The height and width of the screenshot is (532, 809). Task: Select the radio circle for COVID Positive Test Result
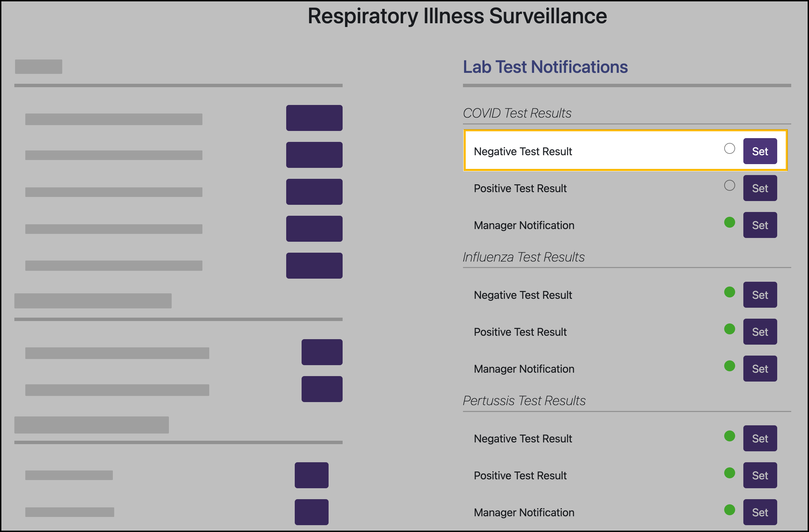pyautogui.click(x=730, y=185)
